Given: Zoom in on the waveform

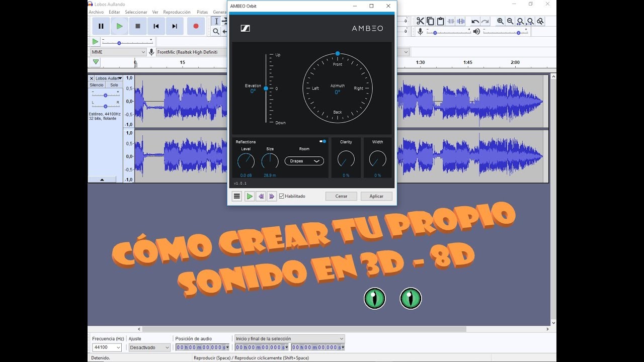Looking at the screenshot, I should coord(500,21).
